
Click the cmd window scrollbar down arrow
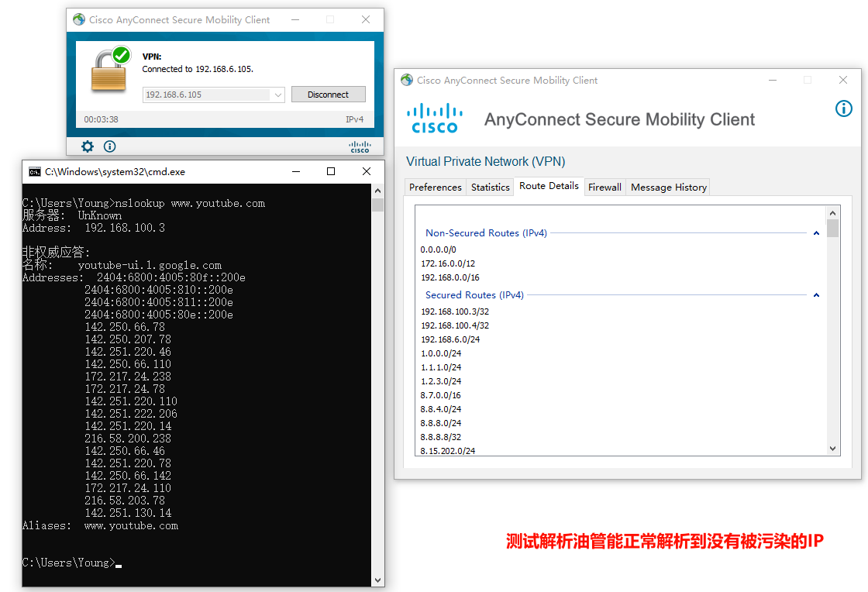pyautogui.click(x=377, y=580)
